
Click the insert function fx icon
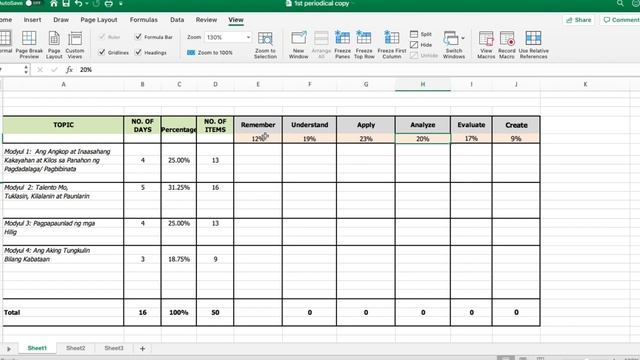pyautogui.click(x=69, y=70)
